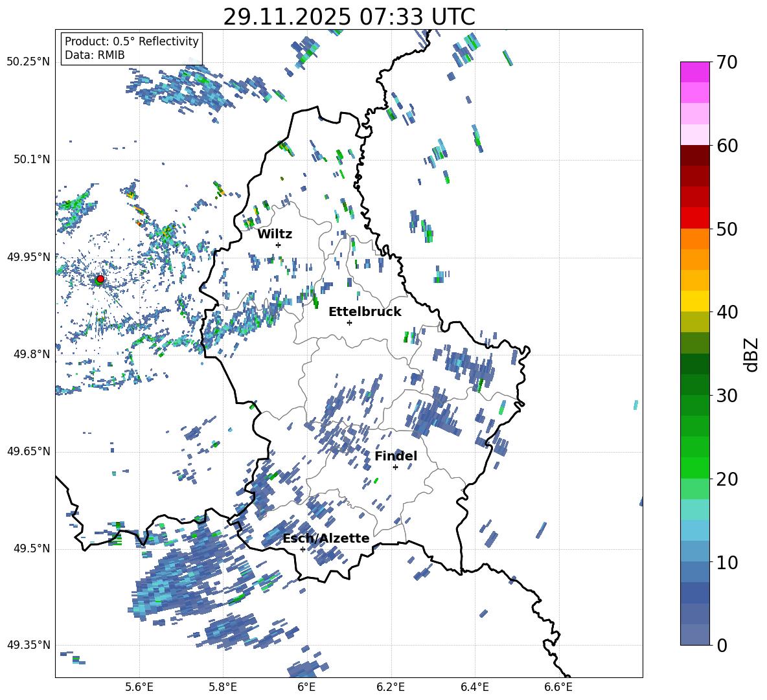Click the timestamp title 29.11.2025 07:33 UTC

349,17
